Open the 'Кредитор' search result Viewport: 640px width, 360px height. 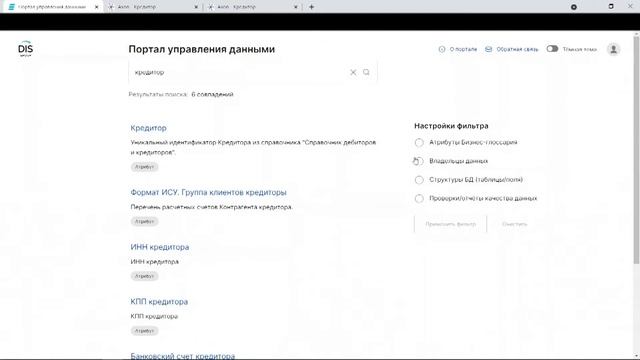tap(149, 128)
